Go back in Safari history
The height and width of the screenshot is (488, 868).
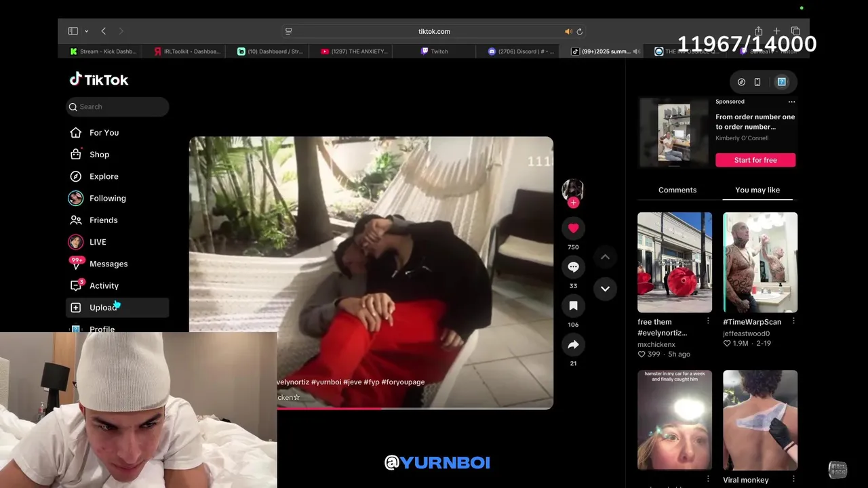[x=103, y=31]
